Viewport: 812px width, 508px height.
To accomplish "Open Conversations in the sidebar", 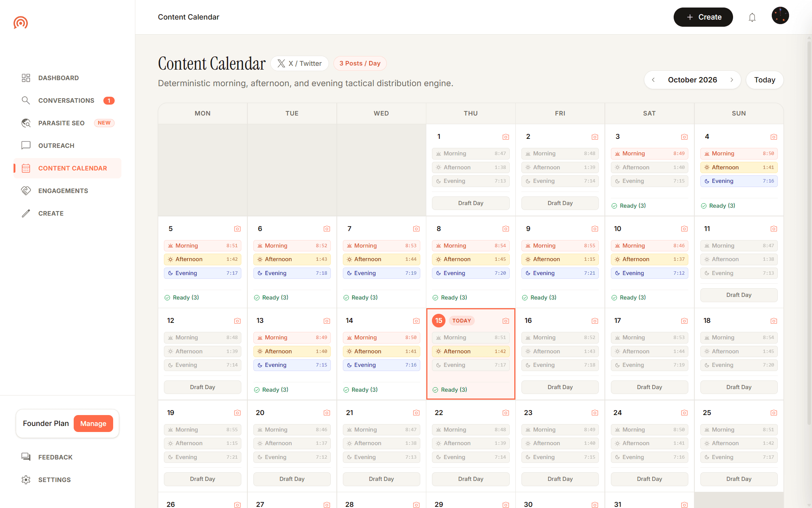I will click(68, 100).
